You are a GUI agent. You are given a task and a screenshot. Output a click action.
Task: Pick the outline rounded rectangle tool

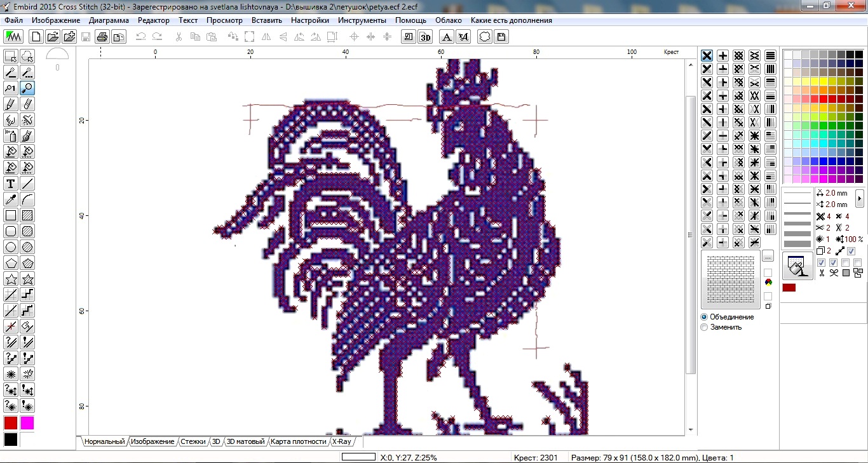coord(11,231)
